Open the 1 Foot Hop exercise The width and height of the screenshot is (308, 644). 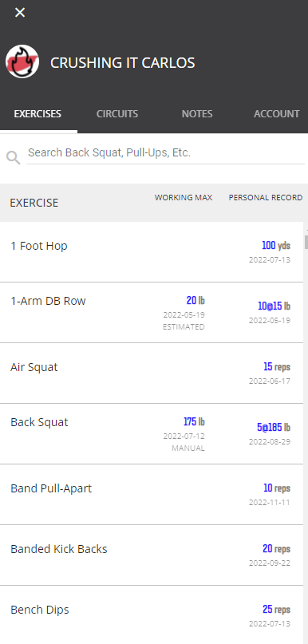click(152, 252)
